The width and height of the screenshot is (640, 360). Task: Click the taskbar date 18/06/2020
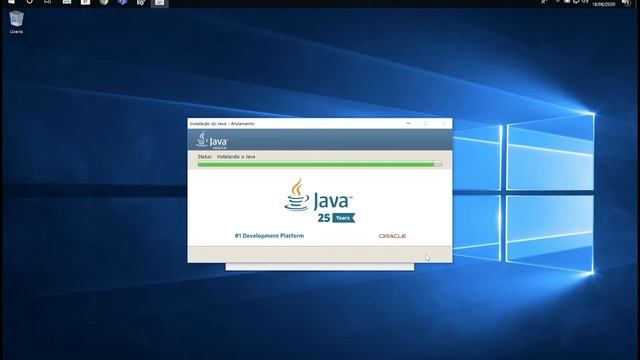point(604,4)
